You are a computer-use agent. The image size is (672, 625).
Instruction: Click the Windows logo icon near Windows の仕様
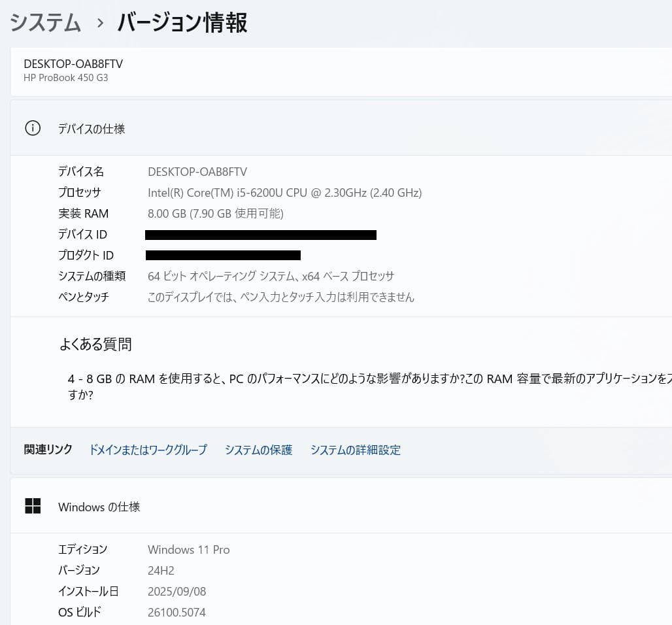(x=33, y=505)
